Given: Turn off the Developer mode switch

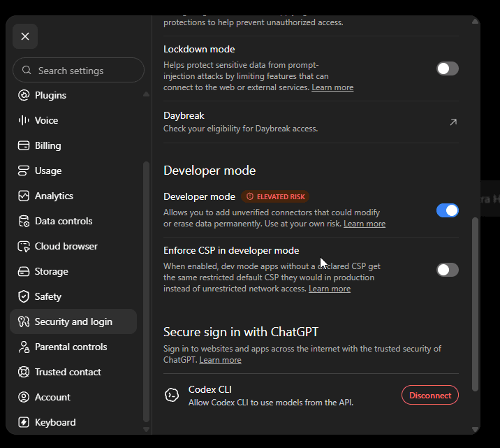Looking at the screenshot, I should coord(448,210).
